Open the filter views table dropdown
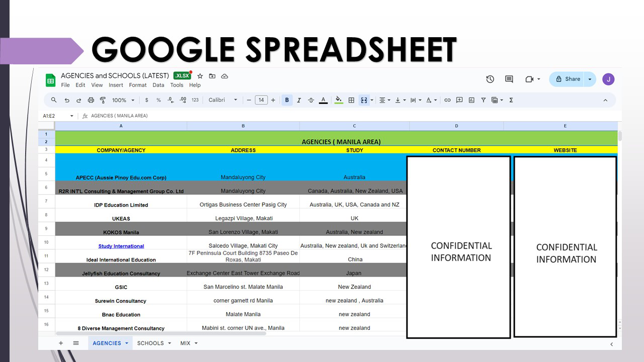Screen dimensions: 644x362 [497, 100]
